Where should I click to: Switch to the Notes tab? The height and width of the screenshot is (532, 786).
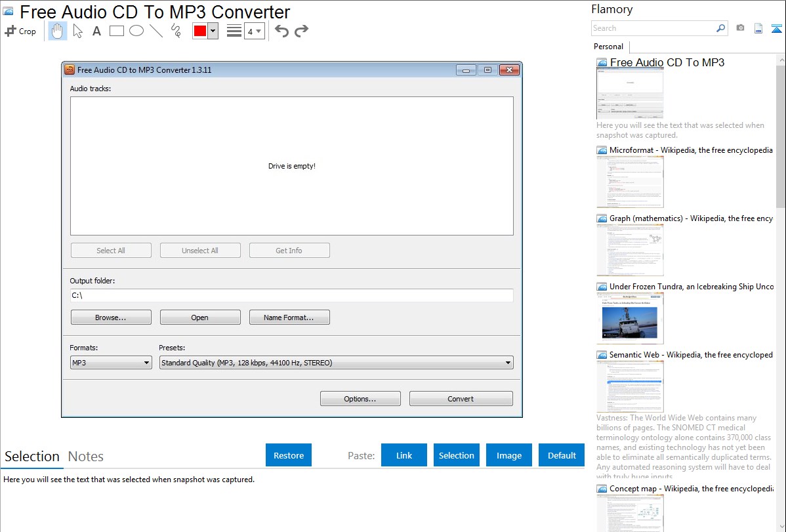point(86,457)
